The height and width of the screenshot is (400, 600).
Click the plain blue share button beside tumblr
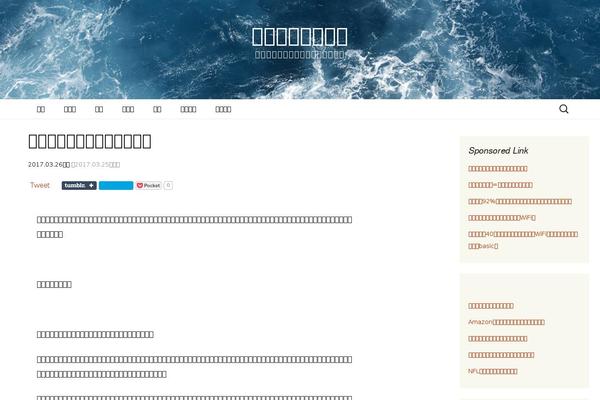pyautogui.click(x=116, y=185)
